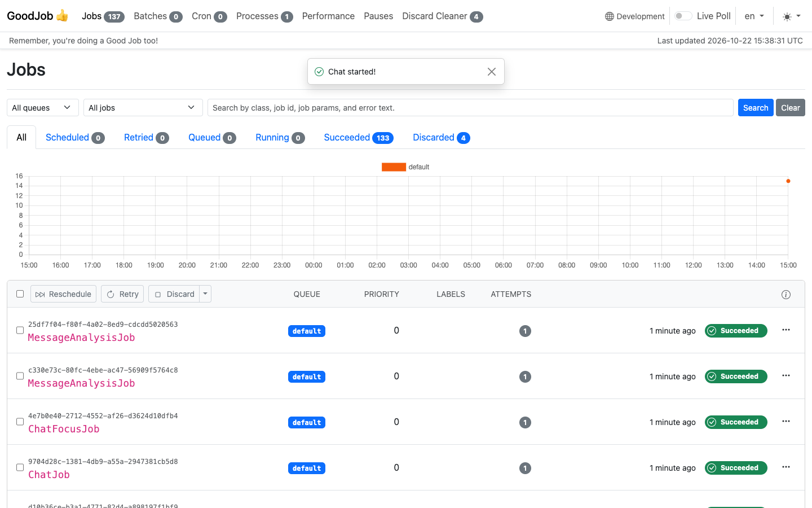Open the sun theme switcher icon
Screen dimensions: 812x508
click(x=787, y=17)
